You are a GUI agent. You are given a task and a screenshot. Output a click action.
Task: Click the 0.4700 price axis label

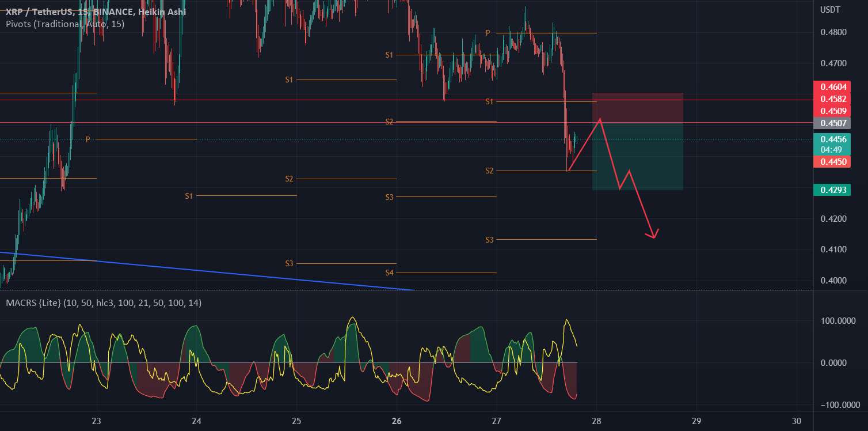point(833,63)
